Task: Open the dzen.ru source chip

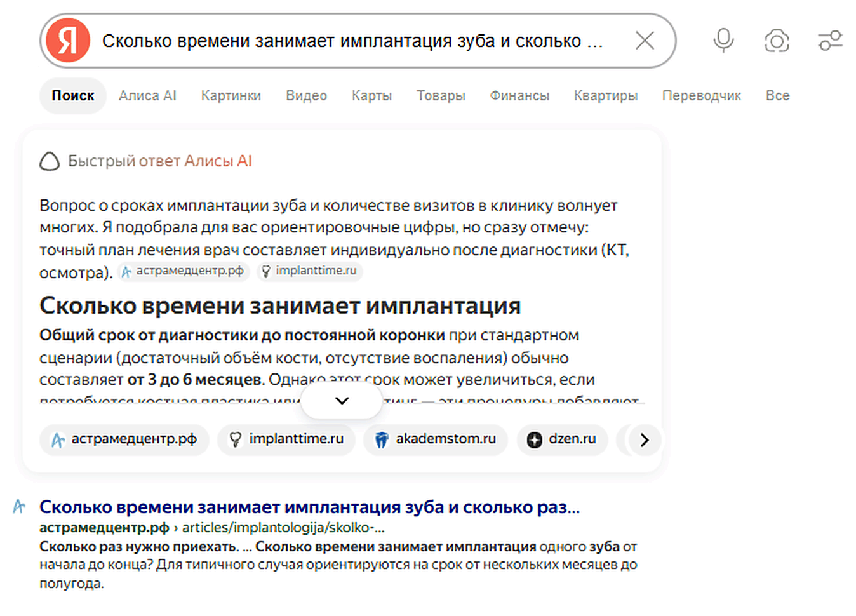Action: click(563, 439)
